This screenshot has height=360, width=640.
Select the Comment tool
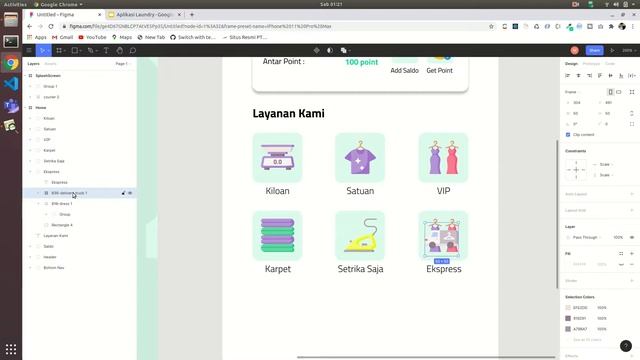click(x=133, y=51)
